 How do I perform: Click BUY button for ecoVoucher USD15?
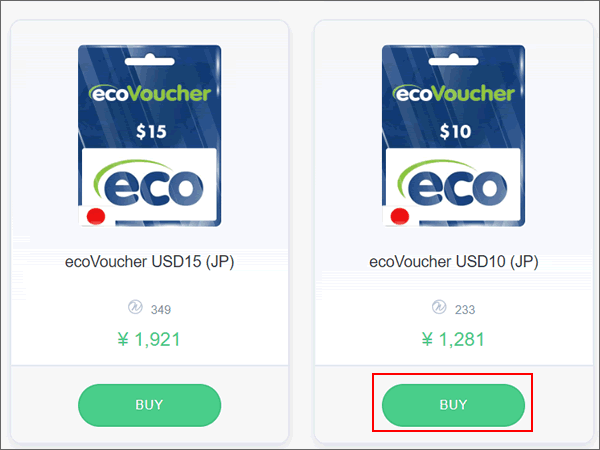click(149, 405)
